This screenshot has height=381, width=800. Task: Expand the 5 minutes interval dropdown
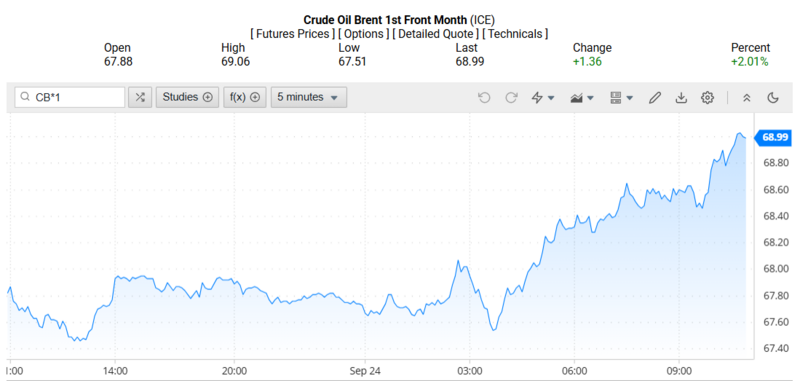point(309,97)
